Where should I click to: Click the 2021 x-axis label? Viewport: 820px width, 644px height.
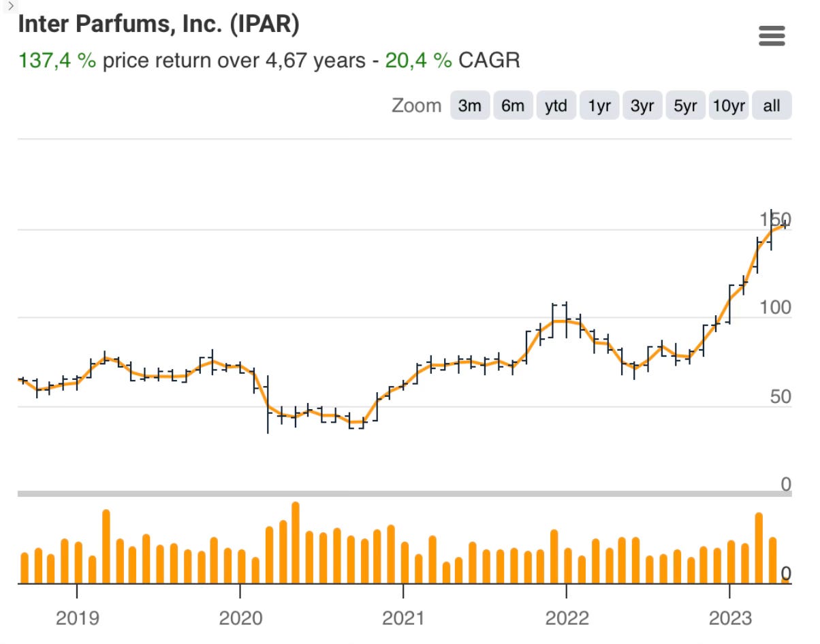point(403,618)
